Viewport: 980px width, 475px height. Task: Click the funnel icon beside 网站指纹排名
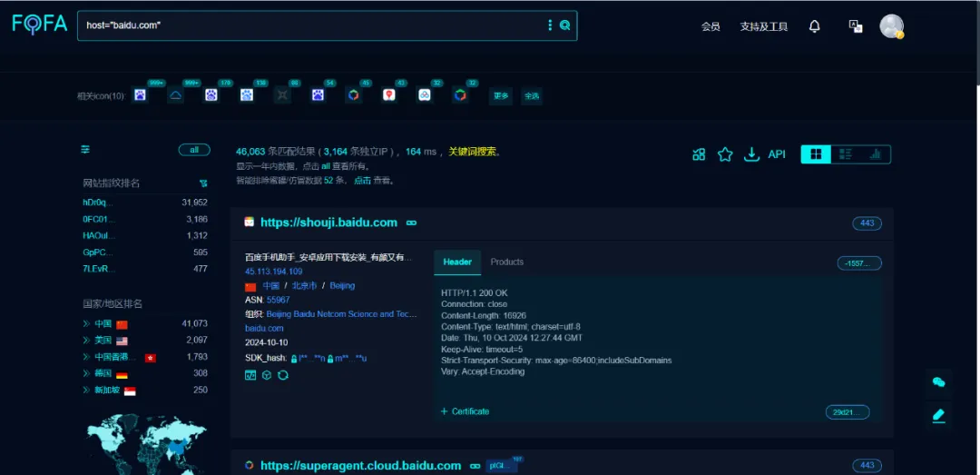click(x=203, y=183)
